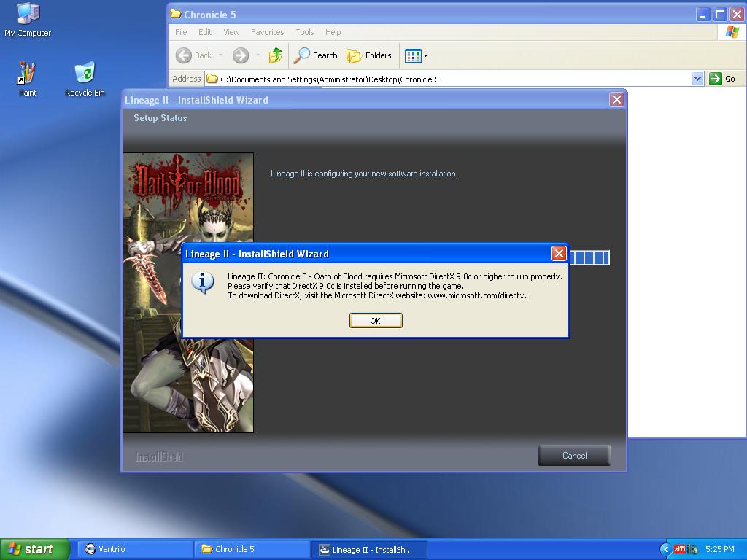Viewport: 747px width, 560px height.
Task: Click OK in the DirectX message dialog
Action: click(376, 321)
